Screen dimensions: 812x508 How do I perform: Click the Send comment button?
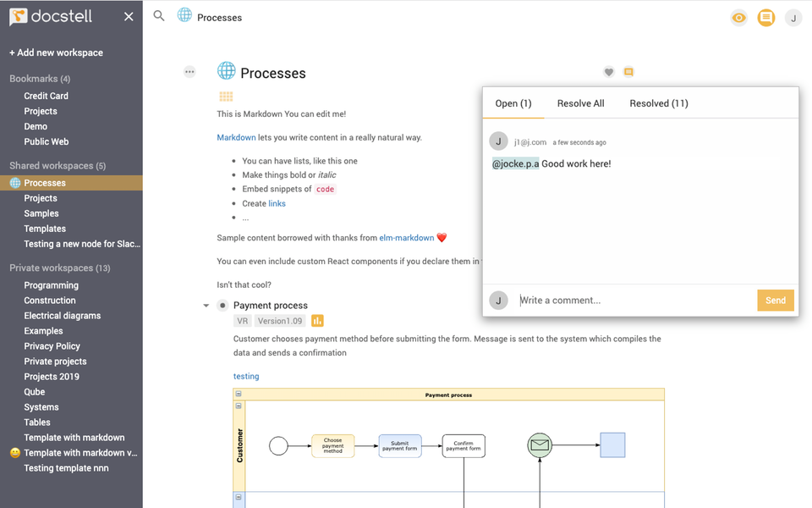click(x=775, y=300)
